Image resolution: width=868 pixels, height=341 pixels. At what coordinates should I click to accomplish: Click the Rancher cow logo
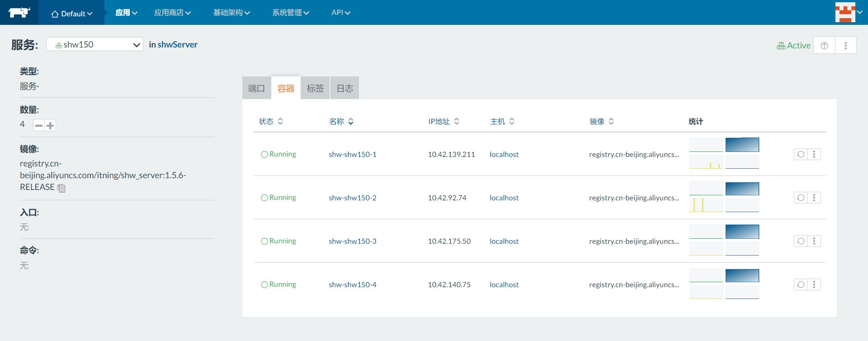click(x=19, y=12)
